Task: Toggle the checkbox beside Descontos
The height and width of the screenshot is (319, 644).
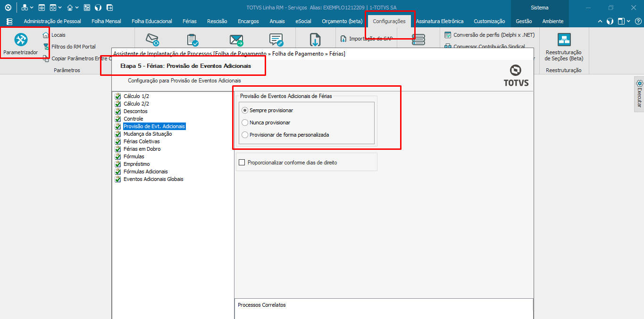Action: pyautogui.click(x=118, y=111)
